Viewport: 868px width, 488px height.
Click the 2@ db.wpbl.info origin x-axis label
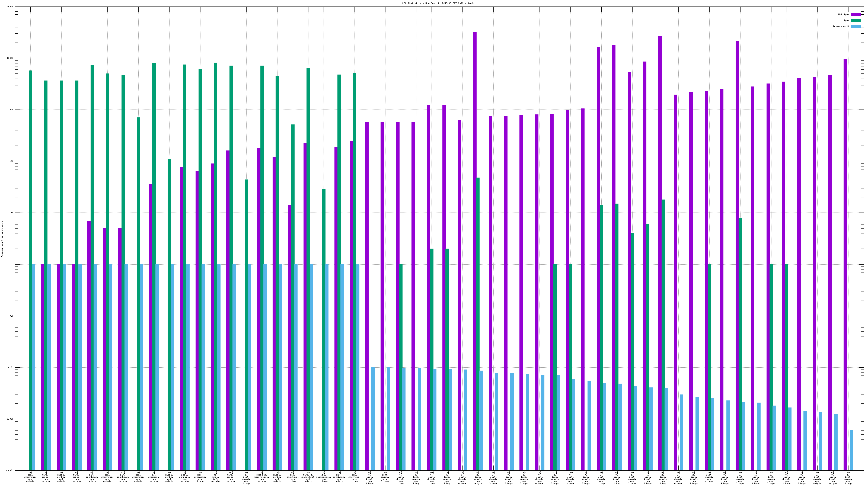[215, 477]
